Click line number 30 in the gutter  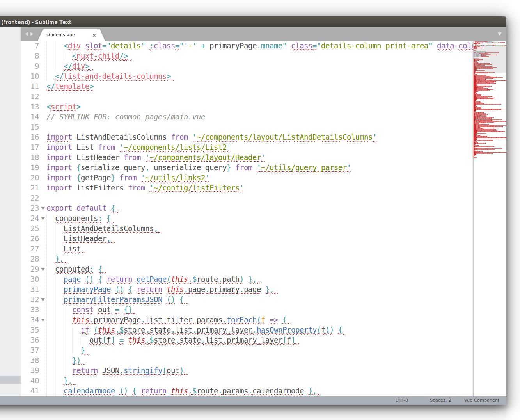pyautogui.click(x=35, y=279)
